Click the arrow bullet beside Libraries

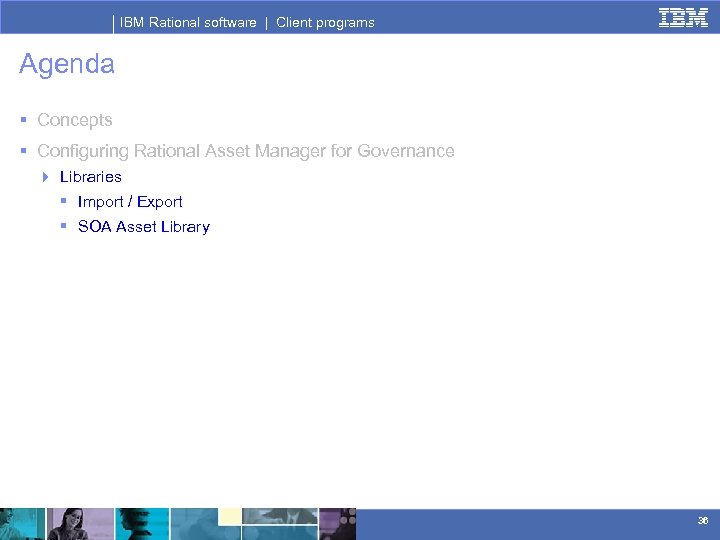point(45,177)
